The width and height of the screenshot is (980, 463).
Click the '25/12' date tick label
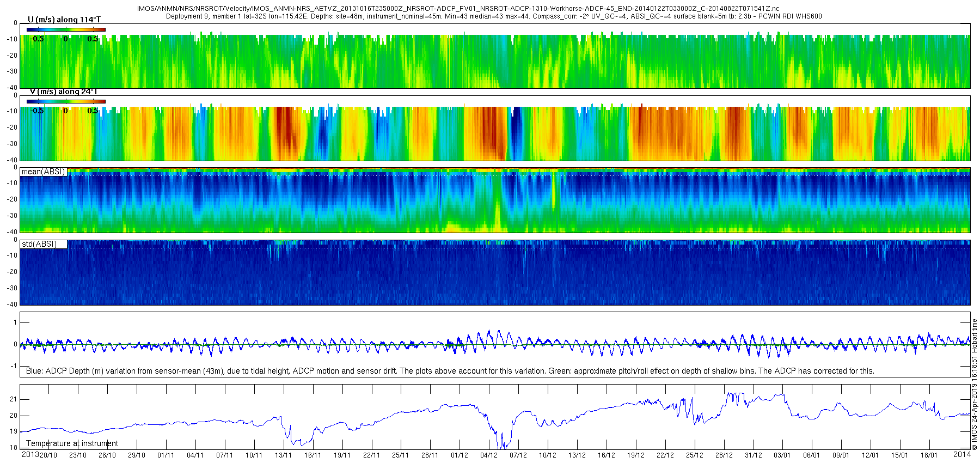(695, 455)
